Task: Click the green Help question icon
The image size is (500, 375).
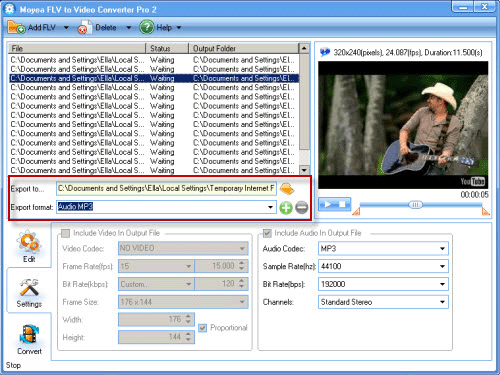Action: [x=147, y=27]
